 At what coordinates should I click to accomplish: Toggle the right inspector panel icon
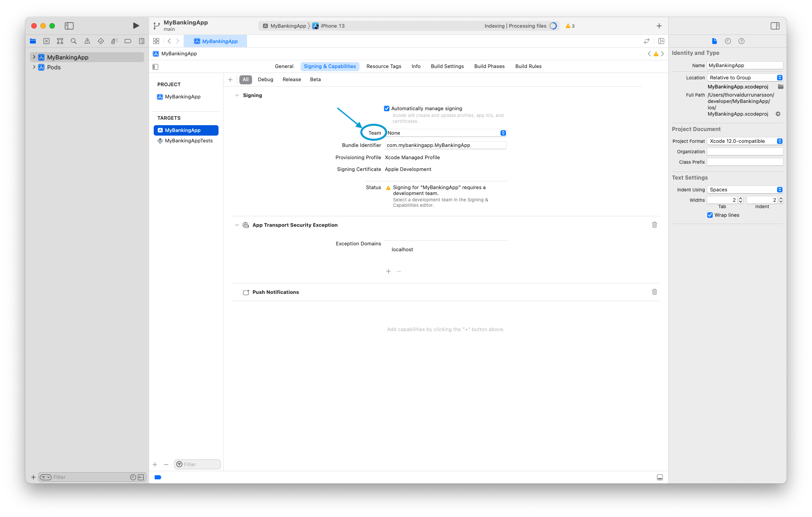click(x=775, y=26)
